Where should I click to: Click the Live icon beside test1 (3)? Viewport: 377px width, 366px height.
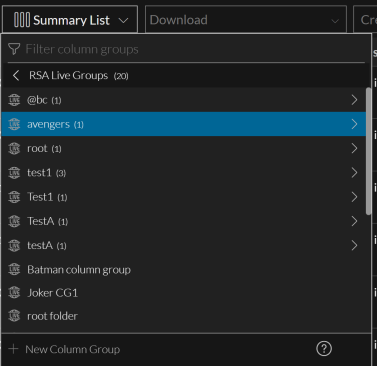tap(14, 173)
